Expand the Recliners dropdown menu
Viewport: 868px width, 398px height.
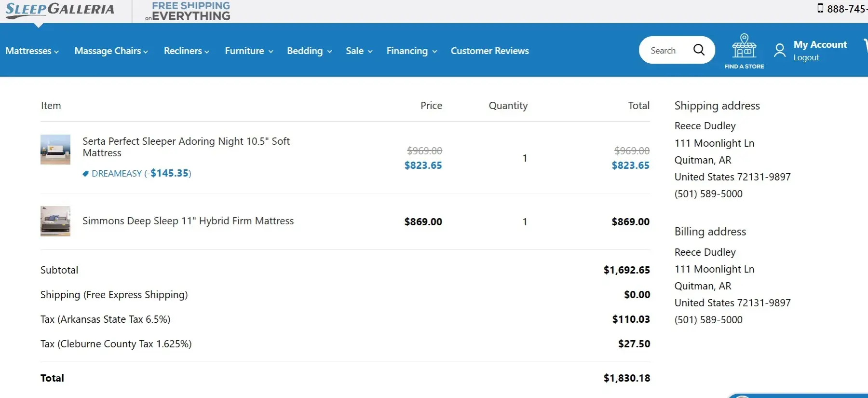186,51
